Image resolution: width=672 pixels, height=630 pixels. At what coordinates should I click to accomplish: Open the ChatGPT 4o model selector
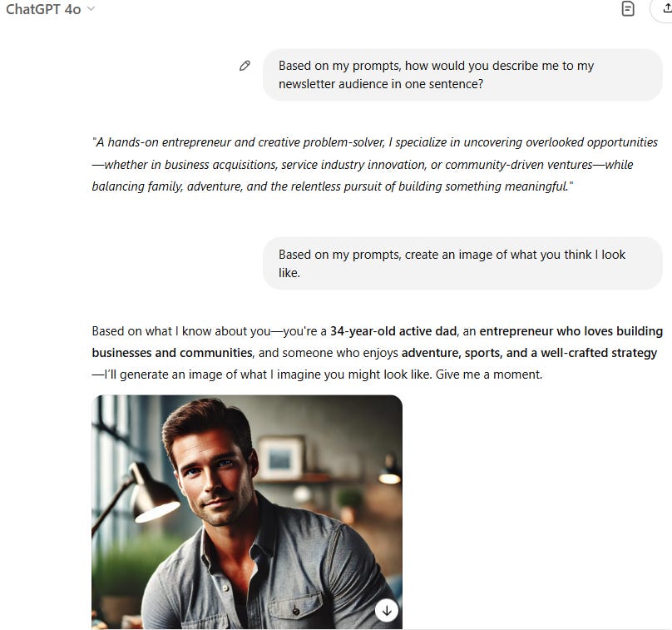tap(50, 9)
